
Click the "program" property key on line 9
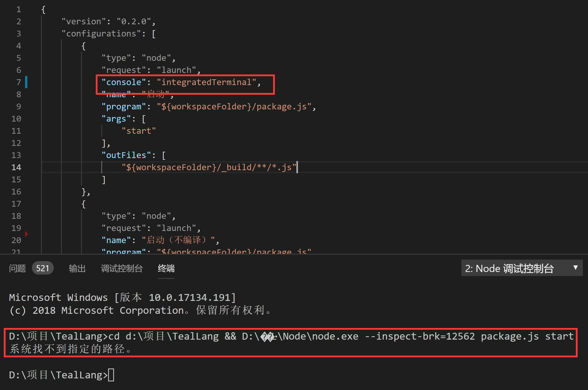coord(123,106)
